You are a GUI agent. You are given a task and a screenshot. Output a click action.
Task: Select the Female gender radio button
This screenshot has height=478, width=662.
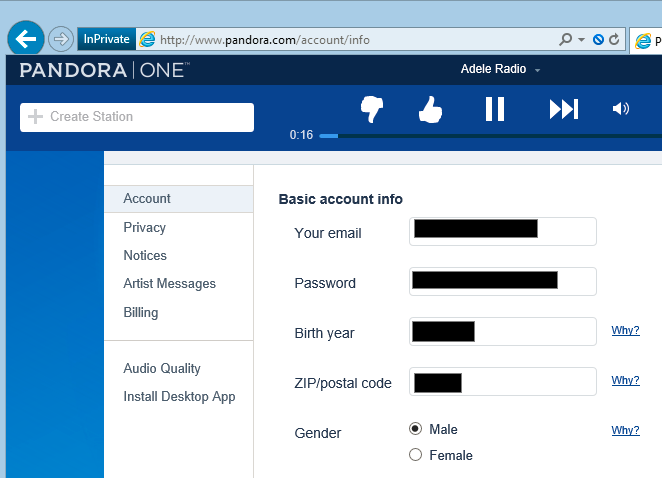click(416, 455)
